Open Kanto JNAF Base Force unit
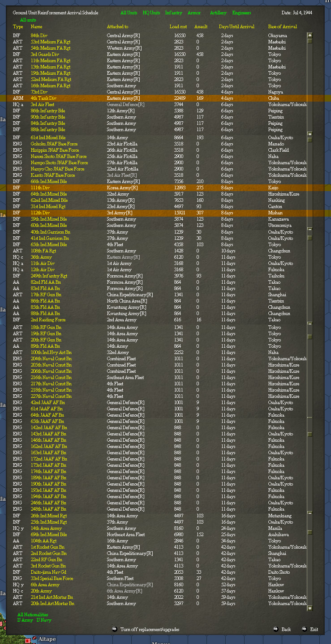The image size is (331, 644). pos(53,175)
